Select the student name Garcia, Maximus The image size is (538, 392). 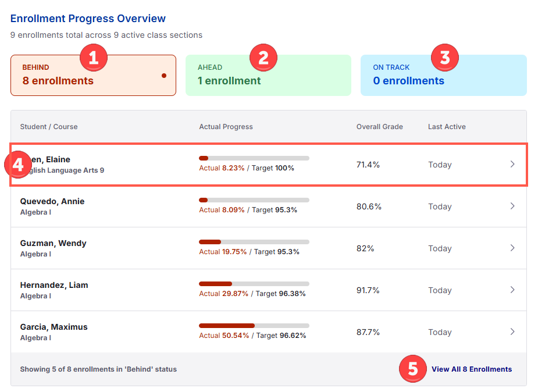[x=54, y=327]
